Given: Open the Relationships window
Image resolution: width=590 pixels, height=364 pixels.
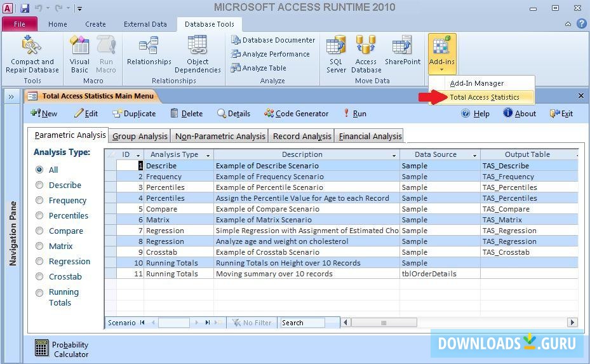Looking at the screenshot, I should pyautogui.click(x=149, y=50).
